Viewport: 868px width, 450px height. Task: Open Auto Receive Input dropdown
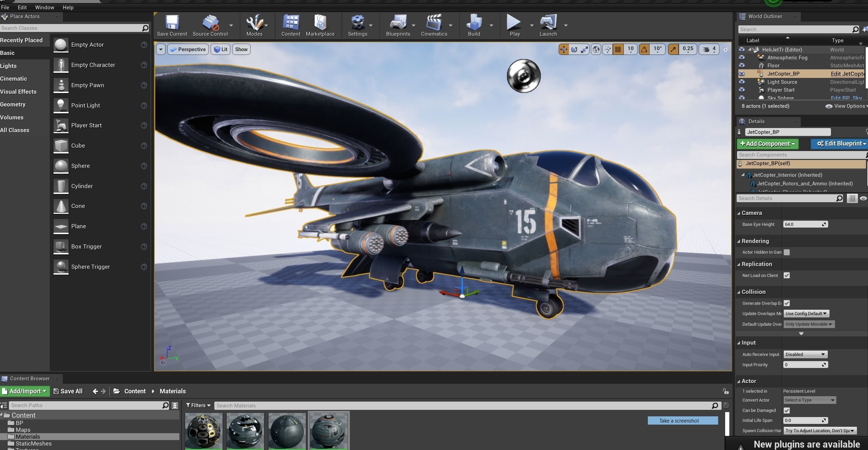pyautogui.click(x=806, y=354)
